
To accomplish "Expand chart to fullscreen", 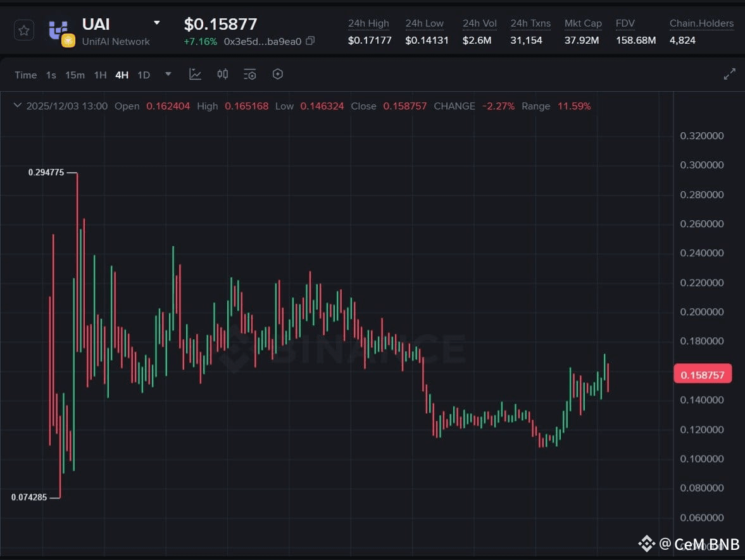I will (729, 74).
